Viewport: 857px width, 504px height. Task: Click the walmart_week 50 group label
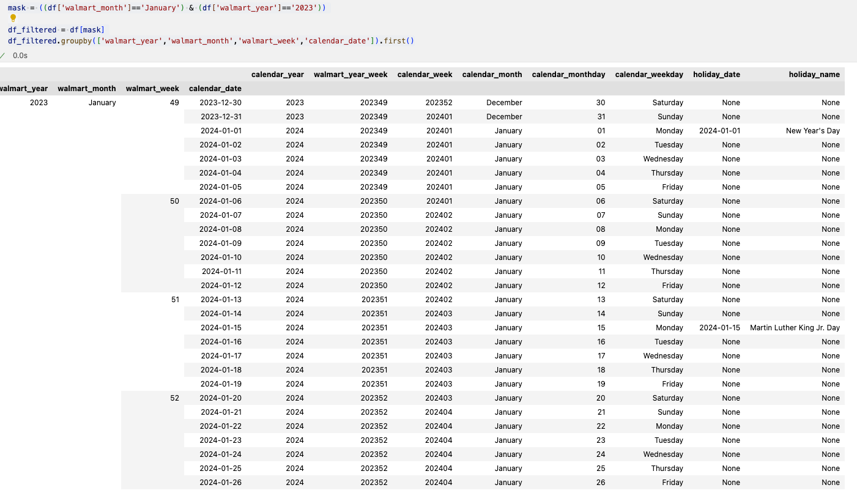[x=175, y=201]
